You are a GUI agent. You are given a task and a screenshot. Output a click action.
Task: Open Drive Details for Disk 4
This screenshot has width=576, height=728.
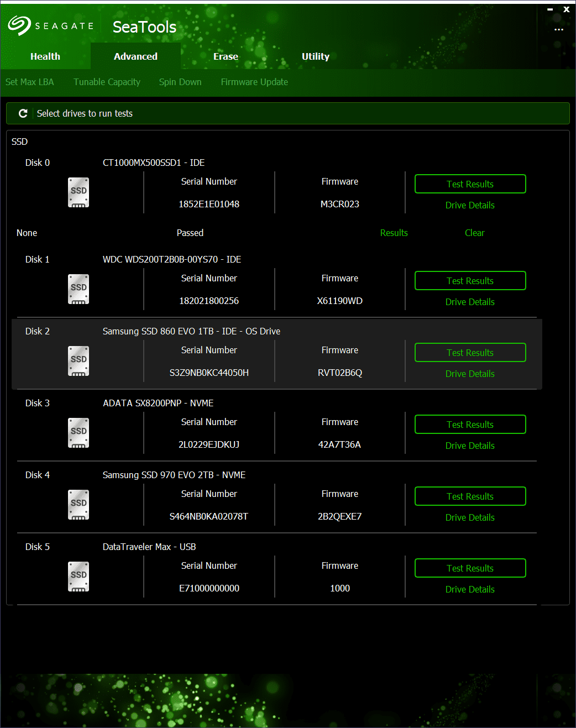[470, 517]
